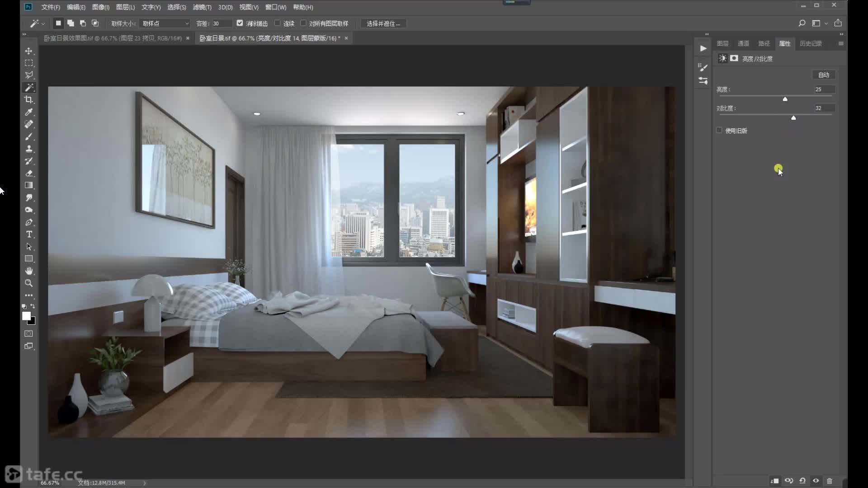Click the 对比度 contrast slider handle
This screenshot has height=488, width=868.
(x=793, y=118)
